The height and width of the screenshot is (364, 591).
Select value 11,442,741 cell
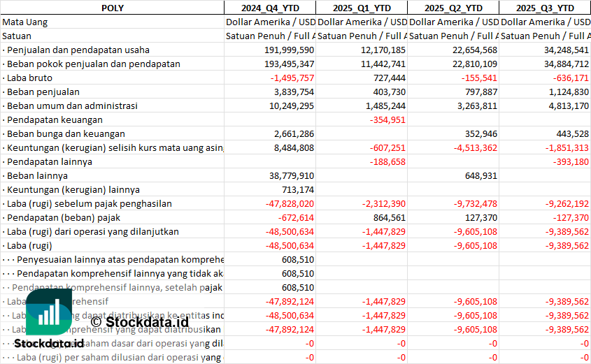pos(383,64)
